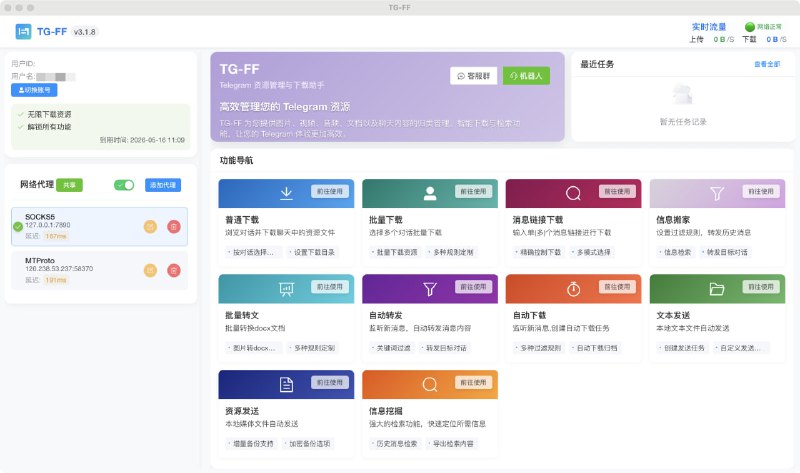Click the download arrow icon on 普通下载 card
800x473 pixels.
[x=286, y=193]
